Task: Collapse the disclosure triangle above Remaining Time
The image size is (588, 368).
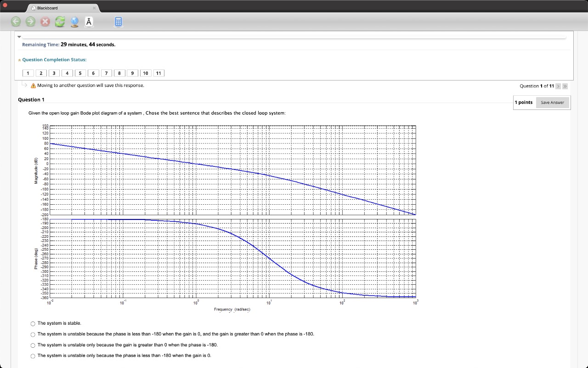Action: 19,37
